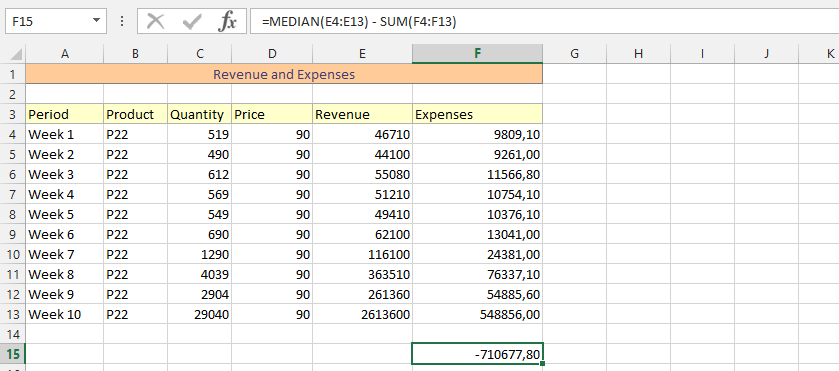Select the Week 6 price cell 90

click(x=272, y=234)
